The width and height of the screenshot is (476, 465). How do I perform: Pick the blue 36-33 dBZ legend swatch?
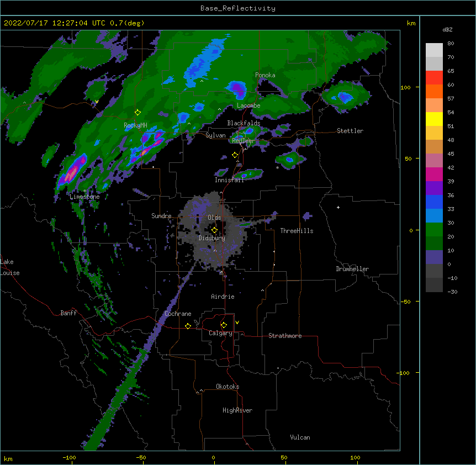tap(434, 202)
